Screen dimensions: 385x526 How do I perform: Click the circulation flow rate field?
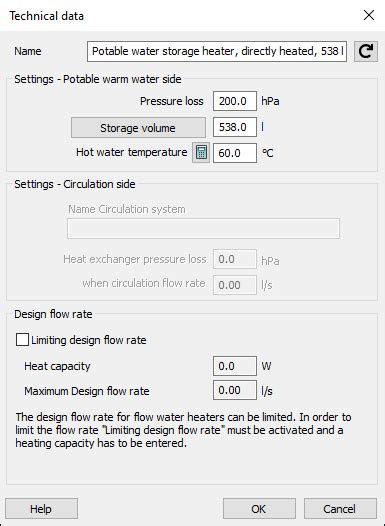pyautogui.click(x=235, y=285)
